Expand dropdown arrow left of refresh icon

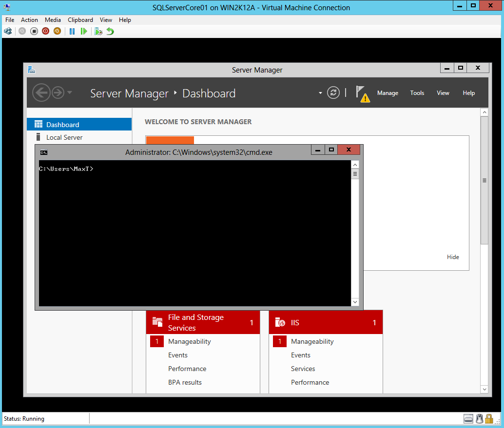tap(320, 93)
